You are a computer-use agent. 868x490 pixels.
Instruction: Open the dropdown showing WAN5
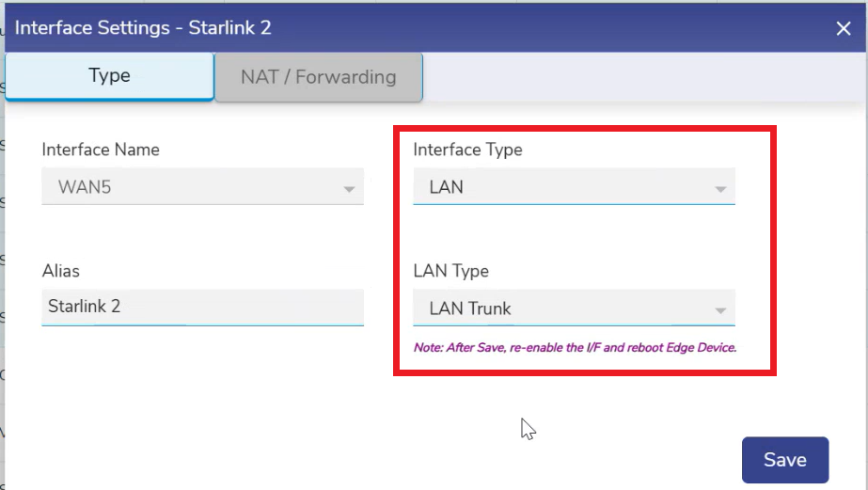(x=202, y=187)
